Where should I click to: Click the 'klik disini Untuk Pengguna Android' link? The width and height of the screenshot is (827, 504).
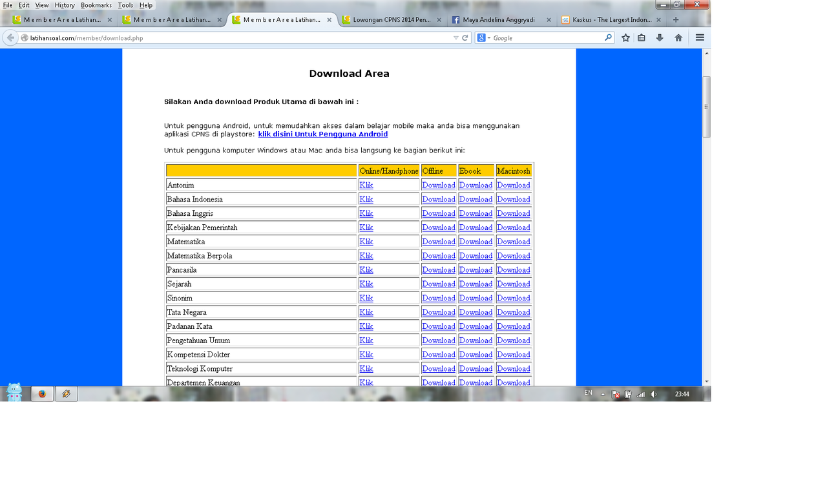point(322,134)
